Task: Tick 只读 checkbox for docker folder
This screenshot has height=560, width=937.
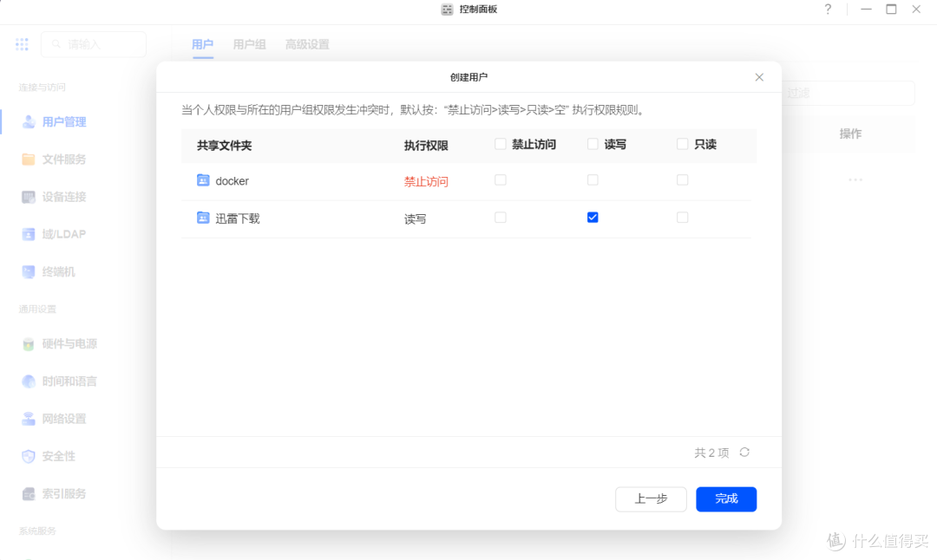Action: point(682,179)
